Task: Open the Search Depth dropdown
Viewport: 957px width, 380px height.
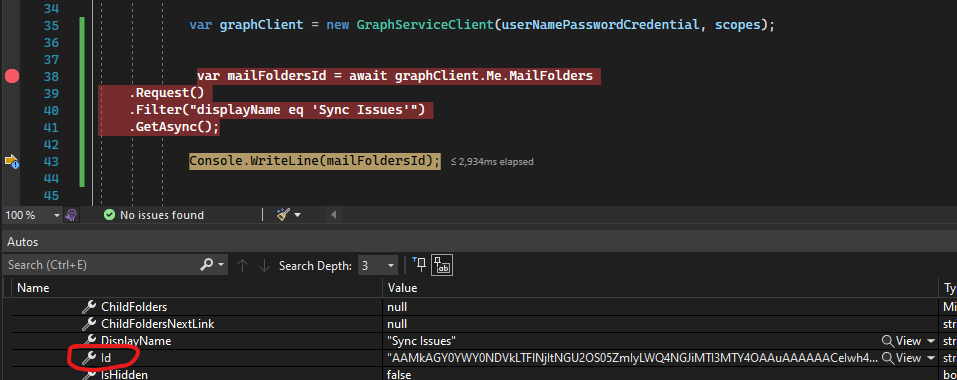Action: coord(378,266)
